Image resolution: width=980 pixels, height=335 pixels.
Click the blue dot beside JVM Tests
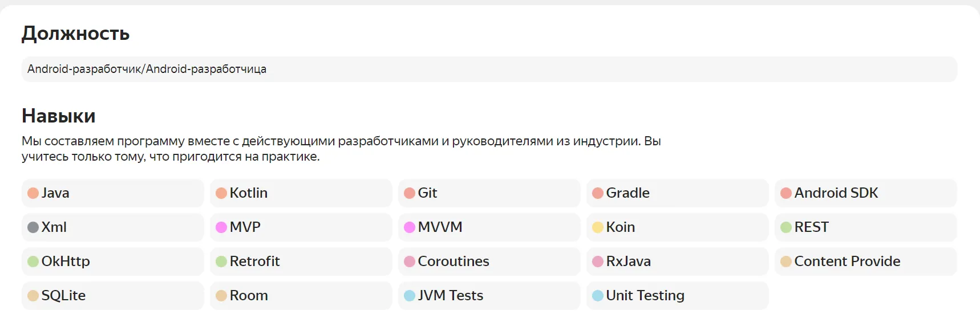coord(410,296)
